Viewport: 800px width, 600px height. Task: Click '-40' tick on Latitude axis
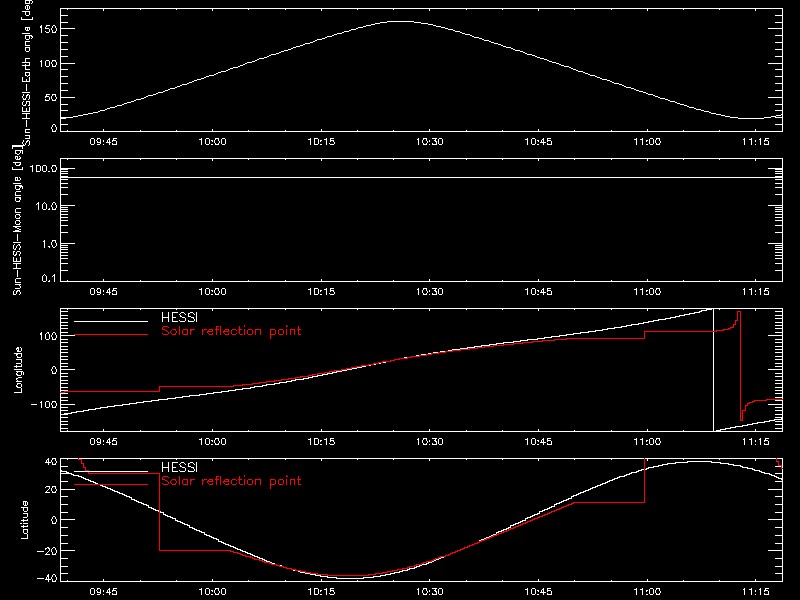(47, 579)
